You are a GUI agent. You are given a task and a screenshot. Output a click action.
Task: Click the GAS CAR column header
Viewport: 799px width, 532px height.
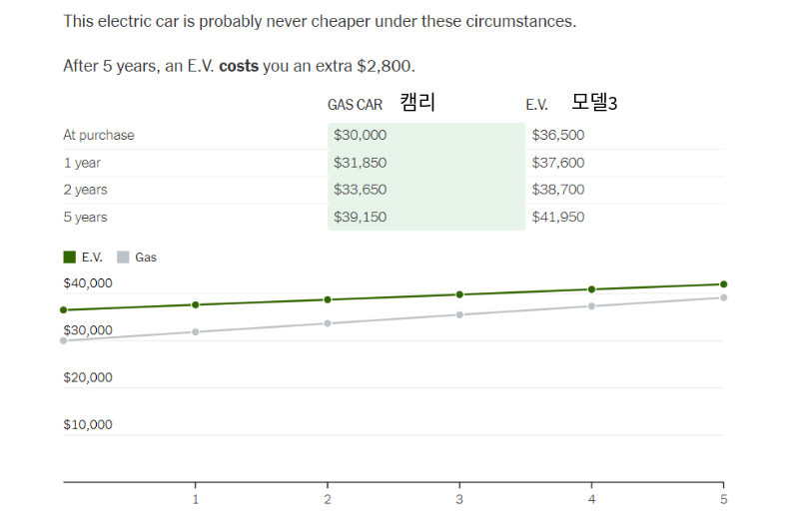pos(355,105)
